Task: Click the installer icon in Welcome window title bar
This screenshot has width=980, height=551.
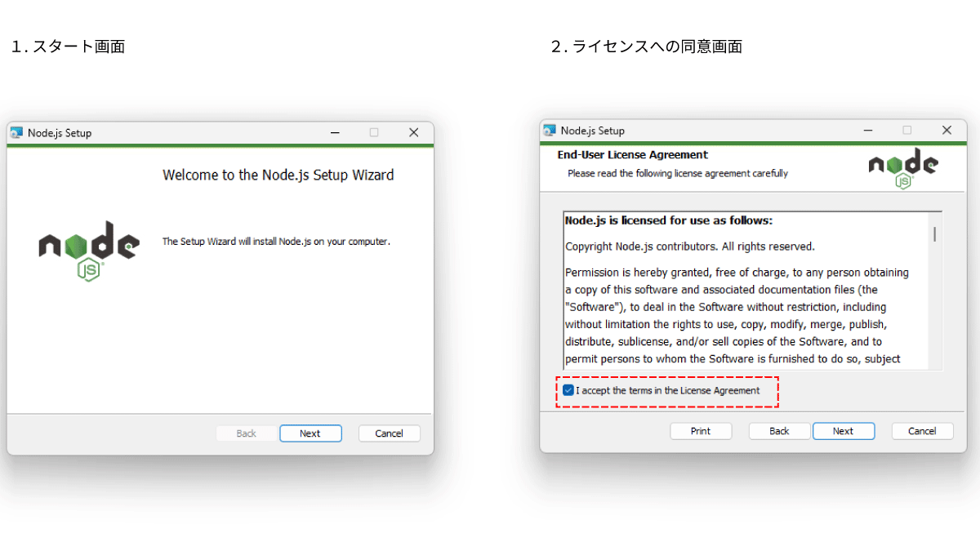Action: (x=16, y=133)
